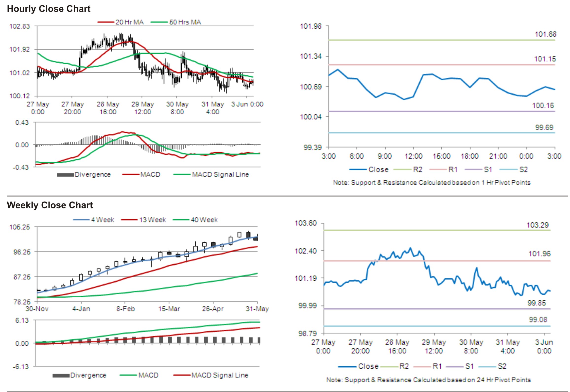This screenshot has height=392, width=570.
Task: Select Close legend in the 1 Hr pivot chart
Action: (x=369, y=170)
